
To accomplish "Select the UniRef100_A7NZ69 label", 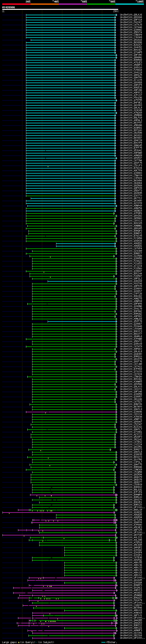I will 131,113.
